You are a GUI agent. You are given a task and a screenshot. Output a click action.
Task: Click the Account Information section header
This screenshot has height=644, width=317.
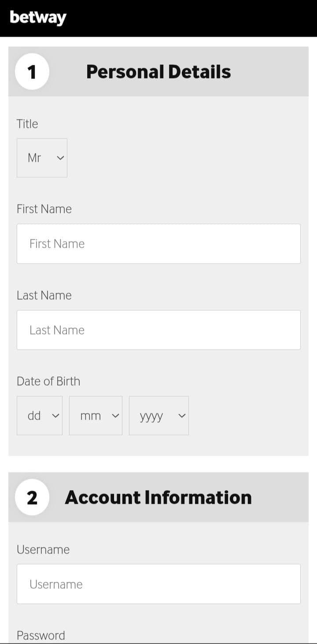[x=158, y=497]
